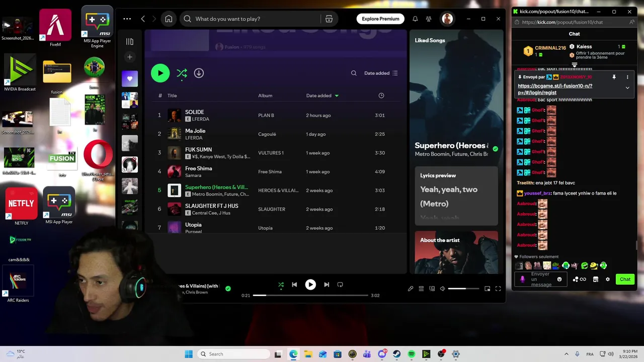Open Steam from Windows taskbar
The image size is (644, 362).
click(397, 354)
